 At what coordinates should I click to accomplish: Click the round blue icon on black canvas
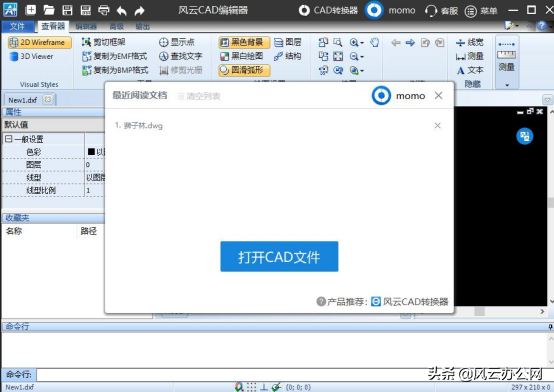click(525, 136)
